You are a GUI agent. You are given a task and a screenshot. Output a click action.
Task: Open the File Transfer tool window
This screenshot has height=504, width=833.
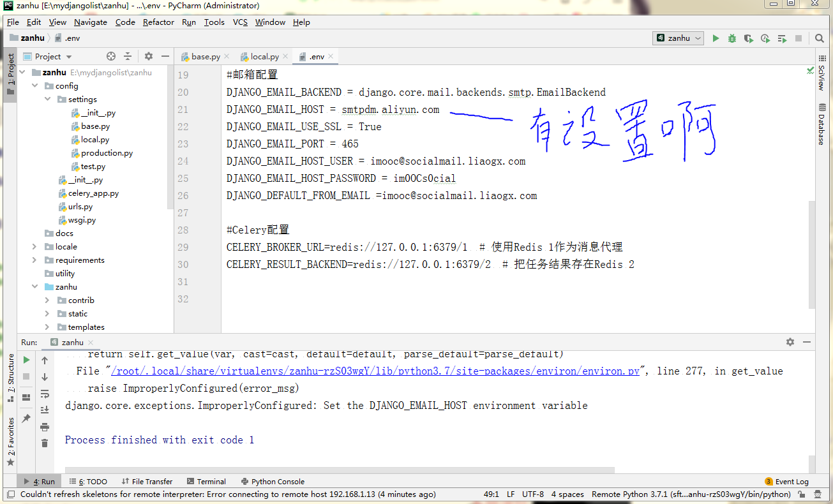[x=146, y=482]
